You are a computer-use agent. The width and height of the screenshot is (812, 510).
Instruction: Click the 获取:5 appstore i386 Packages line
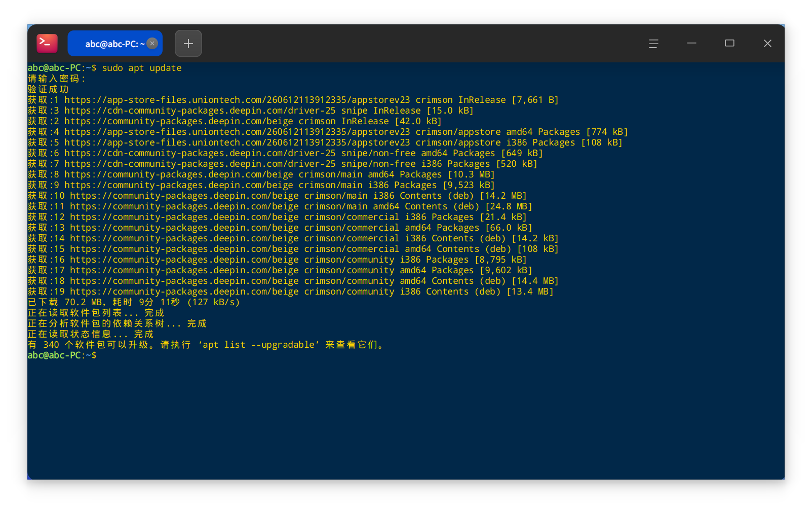325,142
